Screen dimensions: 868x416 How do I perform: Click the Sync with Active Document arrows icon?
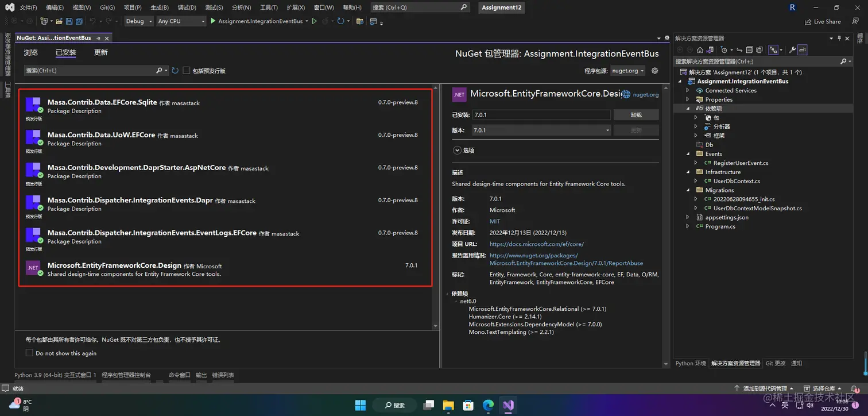(x=739, y=50)
